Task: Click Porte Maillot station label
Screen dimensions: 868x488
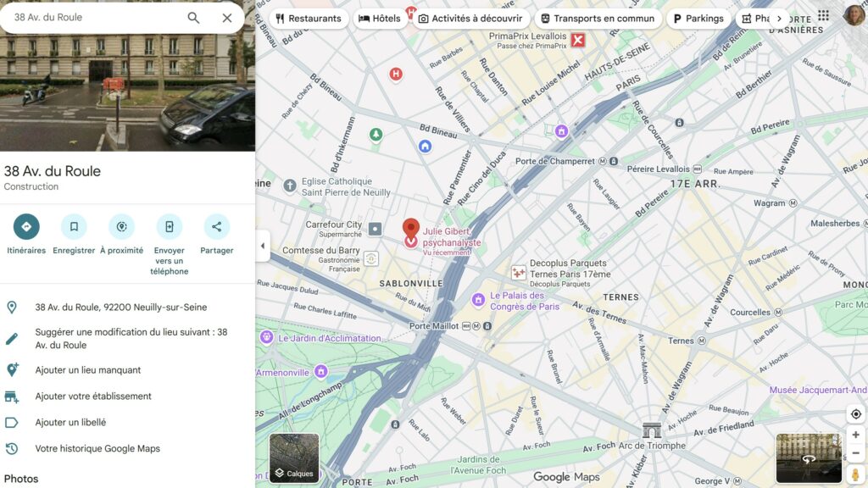Action: click(x=434, y=326)
